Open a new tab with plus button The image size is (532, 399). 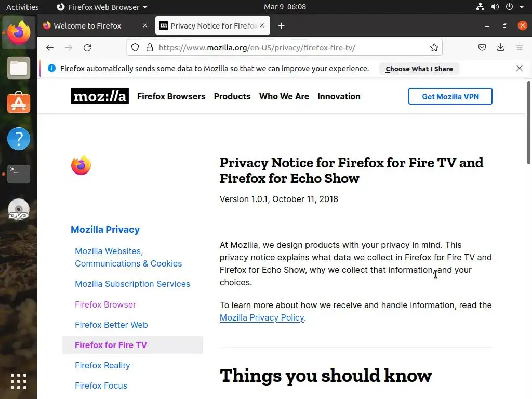click(281, 26)
